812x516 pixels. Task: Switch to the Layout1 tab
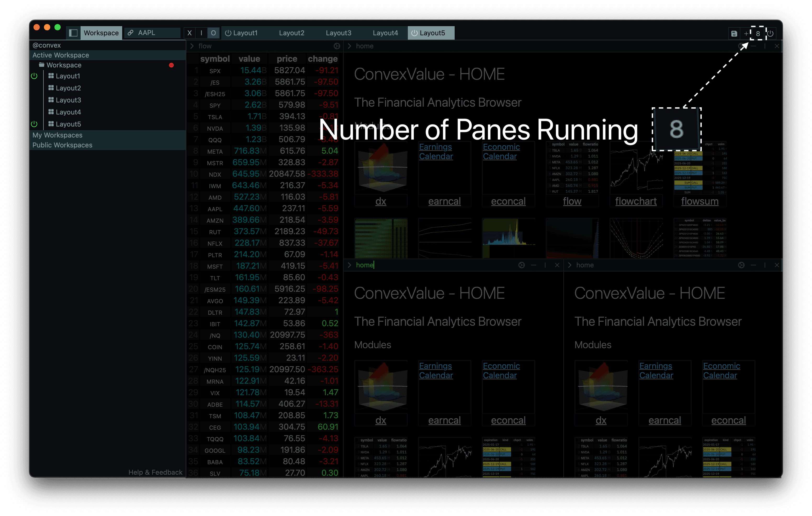coord(245,33)
